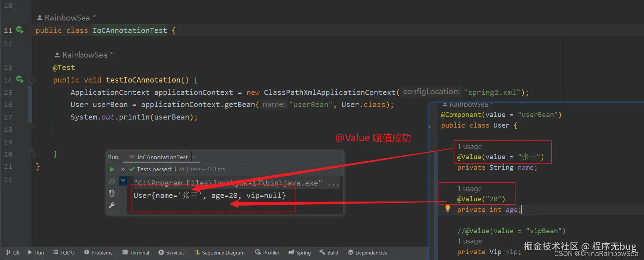Open the Git tool window
Viewport: 644px width, 260px height.
13,253
